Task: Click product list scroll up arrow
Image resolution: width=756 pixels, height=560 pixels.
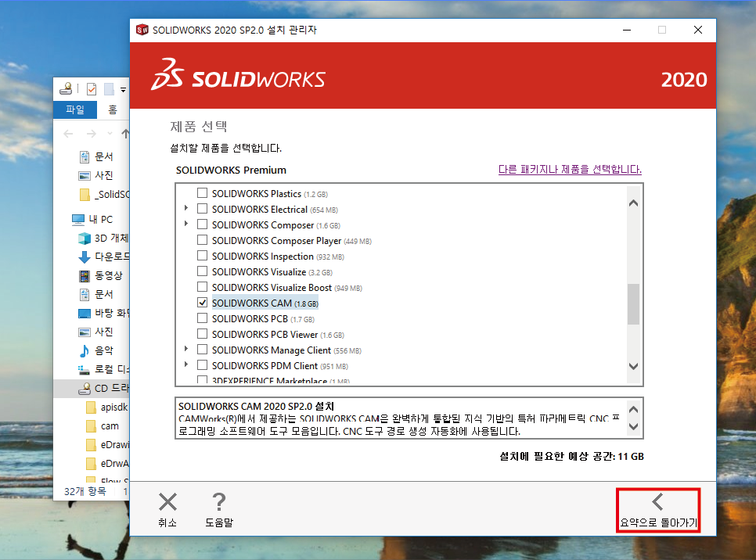Action: (x=634, y=203)
